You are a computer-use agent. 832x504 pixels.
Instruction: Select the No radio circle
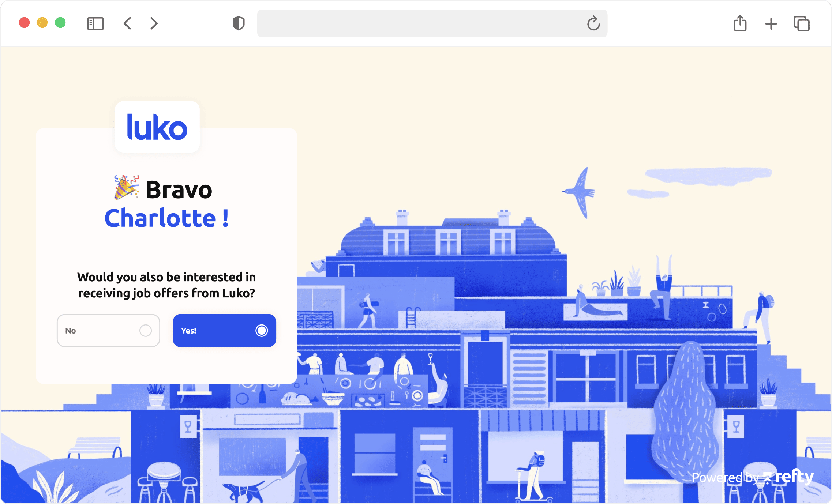coord(146,331)
